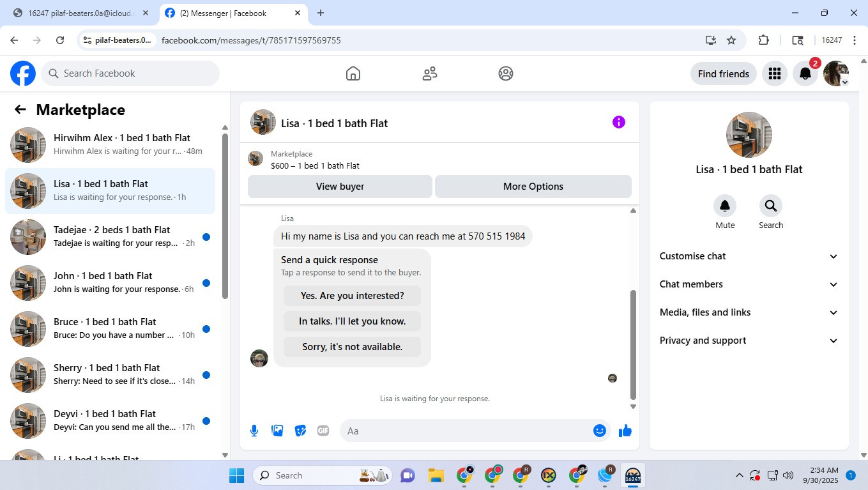Choose a sticker from the sticker icon
This screenshot has height=490, width=868.
pos(300,431)
